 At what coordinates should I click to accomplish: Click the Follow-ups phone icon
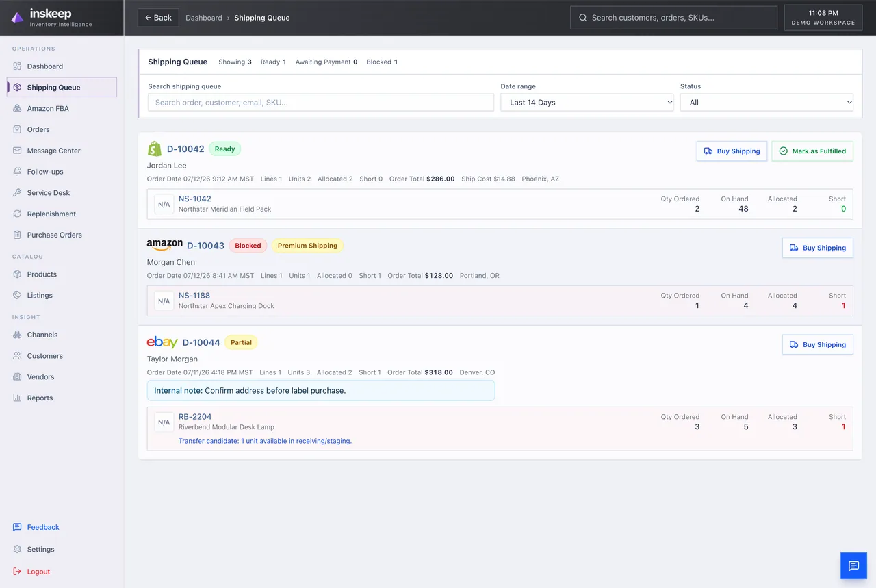click(x=17, y=172)
